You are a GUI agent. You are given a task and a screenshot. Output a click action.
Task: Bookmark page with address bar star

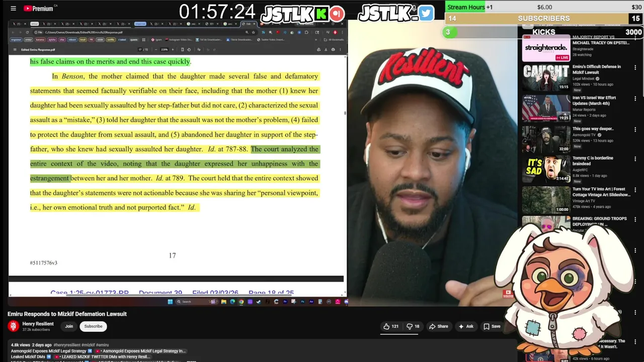tap(253, 32)
